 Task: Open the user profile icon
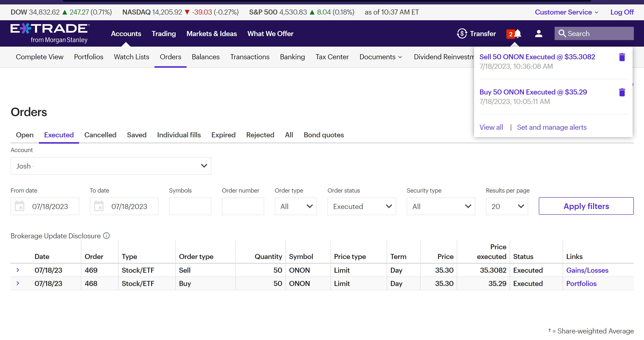point(539,34)
